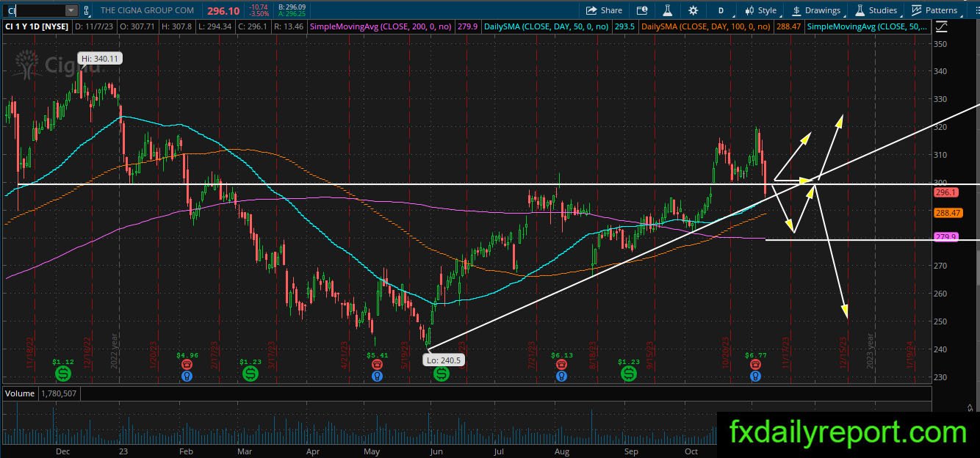Click the Hi: 340.11 price bubble
This screenshot has height=458, width=980.
(100, 58)
